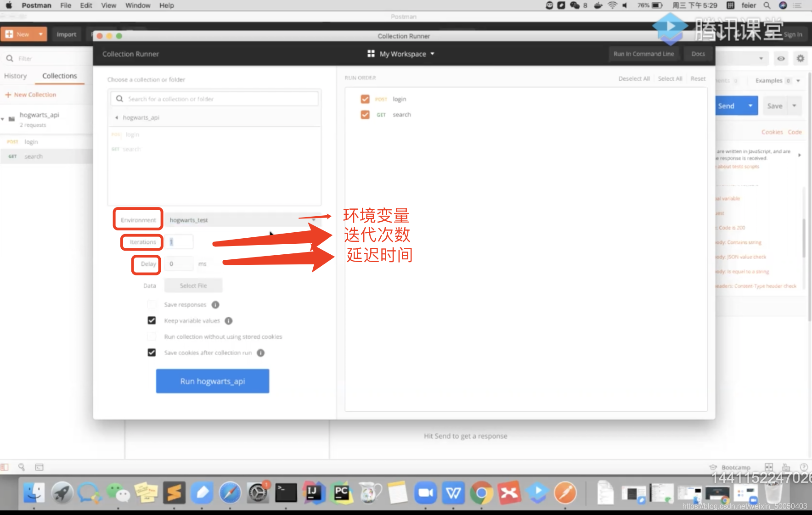812x515 pixels.
Task: Click Deselect All in run order
Action: (634, 78)
